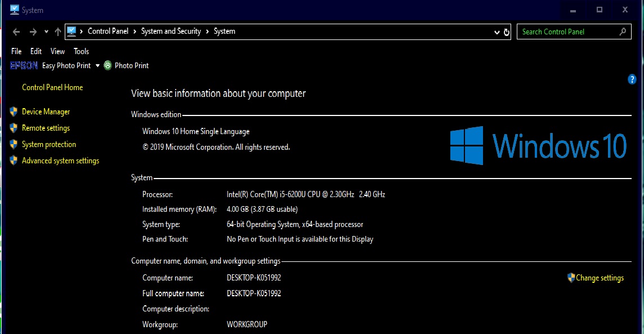Open the File menu
The width and height of the screenshot is (644, 334).
(16, 51)
